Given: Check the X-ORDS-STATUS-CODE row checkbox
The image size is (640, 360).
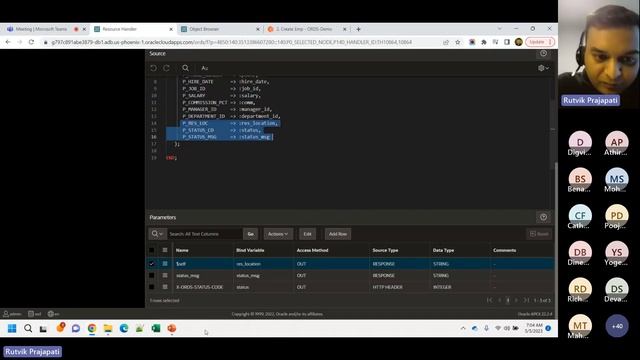Looking at the screenshot, I should coord(152,287).
